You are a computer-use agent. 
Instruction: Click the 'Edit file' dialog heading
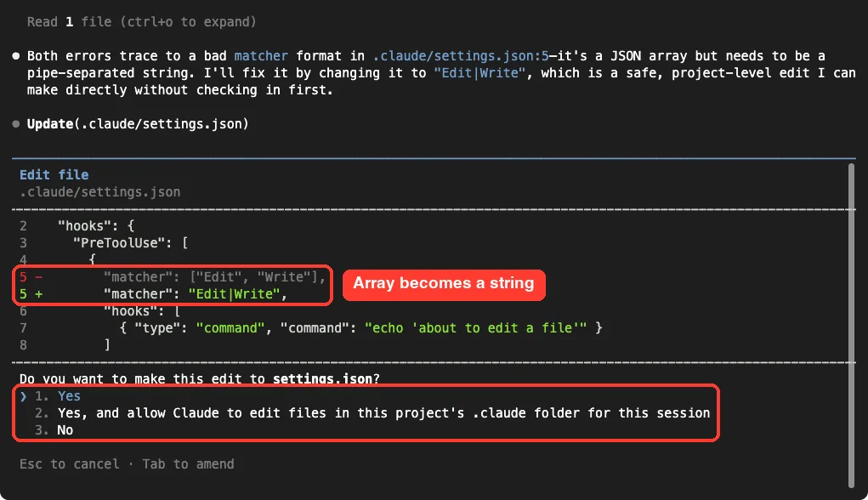[54, 175]
